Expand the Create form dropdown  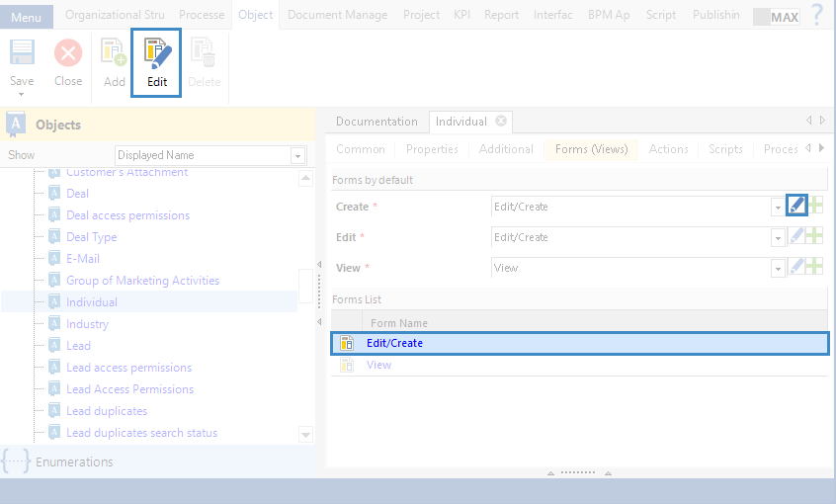tap(777, 208)
